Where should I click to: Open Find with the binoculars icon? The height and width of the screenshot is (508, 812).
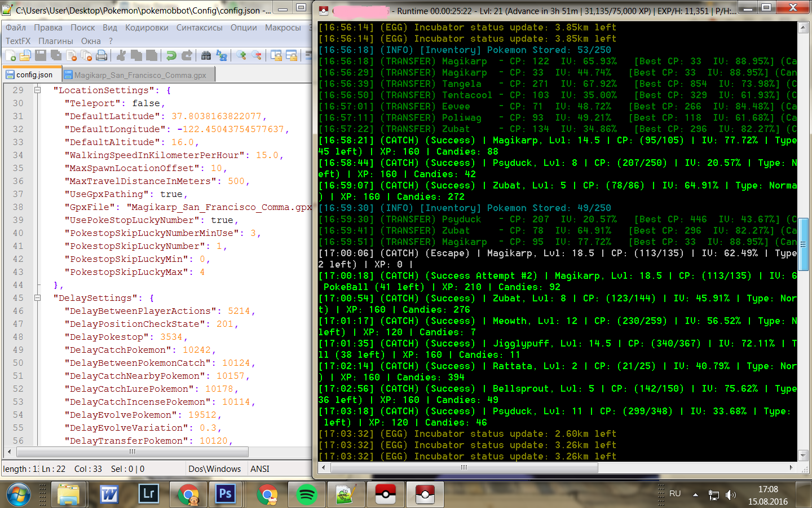pyautogui.click(x=206, y=55)
